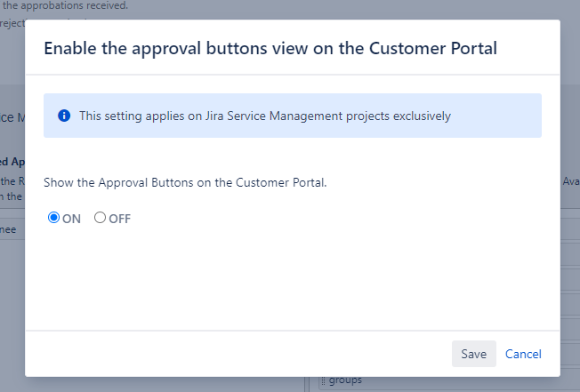580x392 pixels.
Task: Select the OFF radio button
Action: tap(100, 218)
